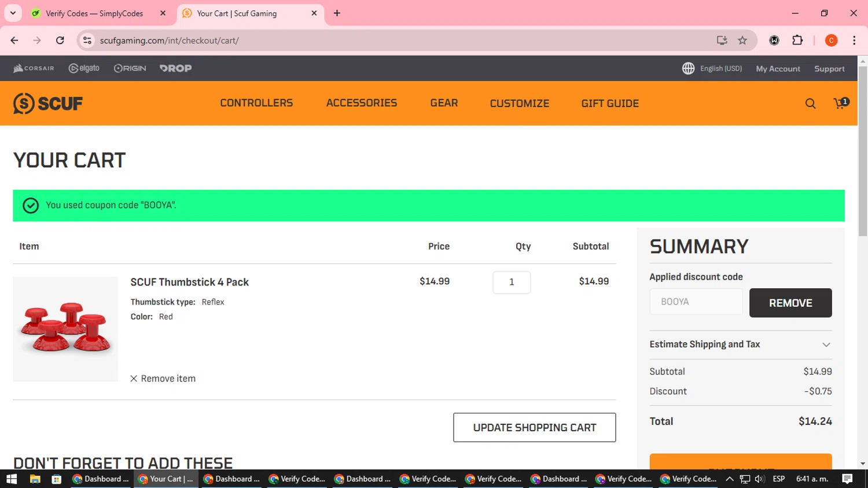Open the tab search dropdown arrow

point(13,13)
